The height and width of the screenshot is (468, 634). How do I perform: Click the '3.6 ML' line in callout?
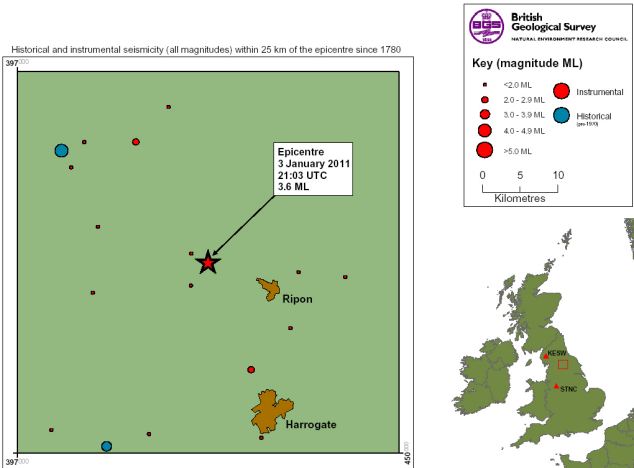tap(293, 187)
